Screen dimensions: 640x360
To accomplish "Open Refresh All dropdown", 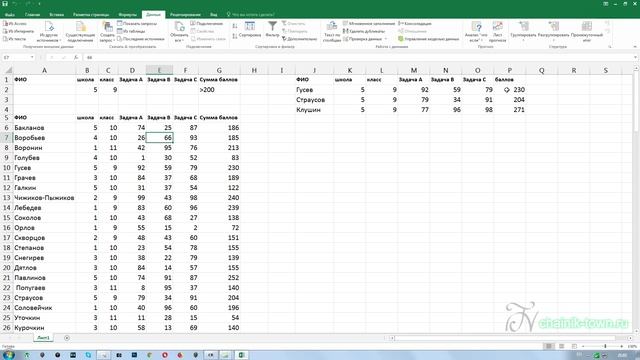I will click(x=179, y=32).
